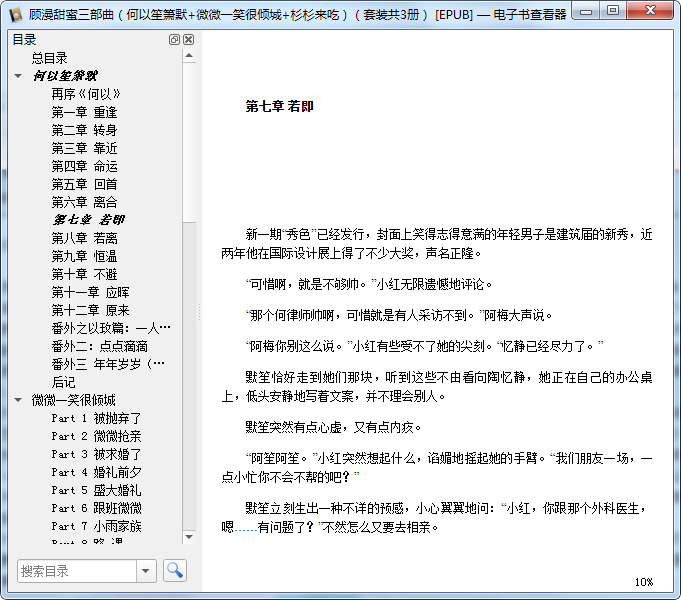Go to 第九章 恒温

click(84, 256)
